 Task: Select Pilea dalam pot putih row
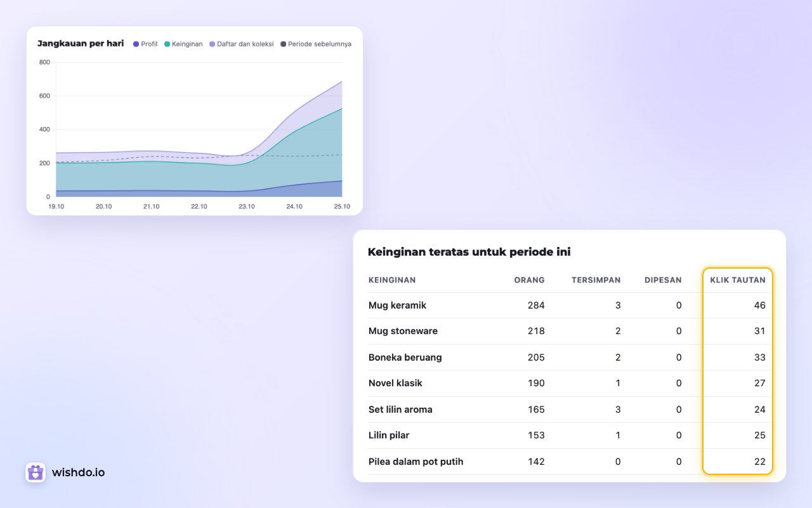pyautogui.click(x=570, y=462)
